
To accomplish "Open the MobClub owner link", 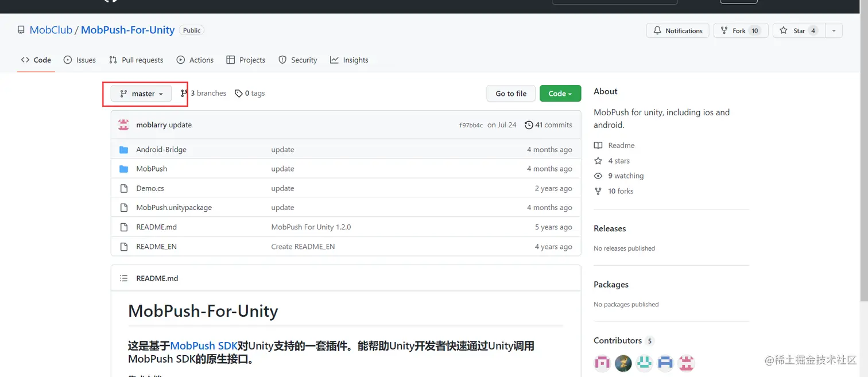I will coord(51,30).
